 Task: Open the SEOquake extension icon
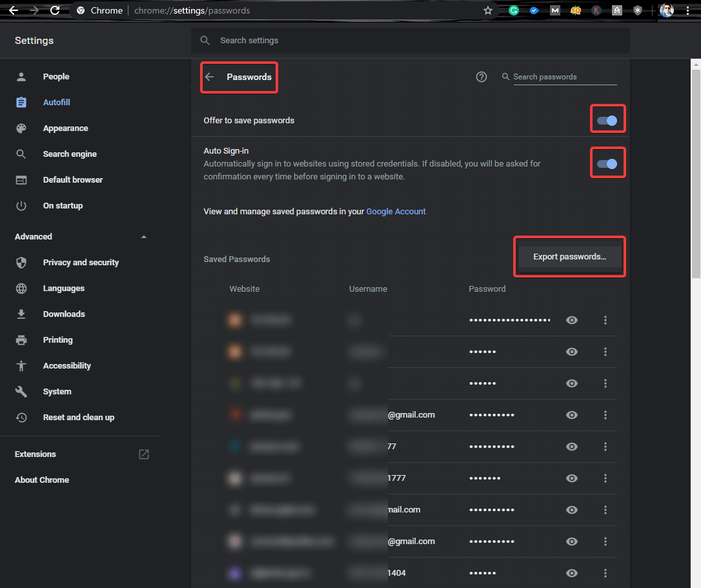576,10
